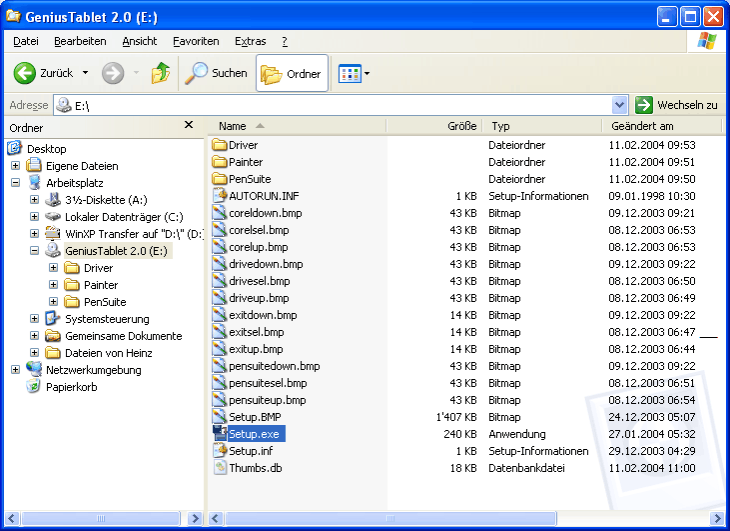Toggle the Ordner folder pane button
The height and width of the screenshot is (531, 730).
tap(292, 73)
